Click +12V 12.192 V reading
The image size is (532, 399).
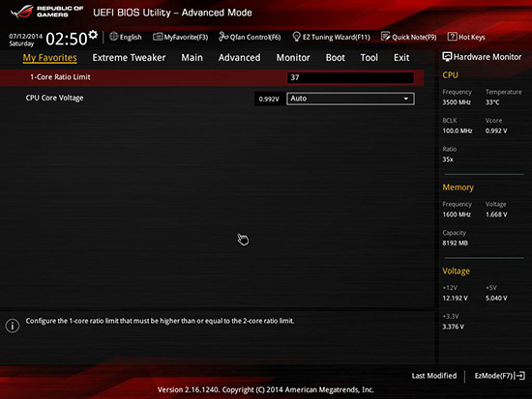455,299
